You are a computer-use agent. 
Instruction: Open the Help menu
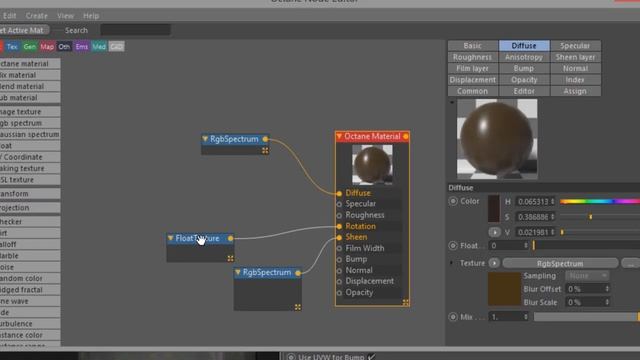[91, 16]
